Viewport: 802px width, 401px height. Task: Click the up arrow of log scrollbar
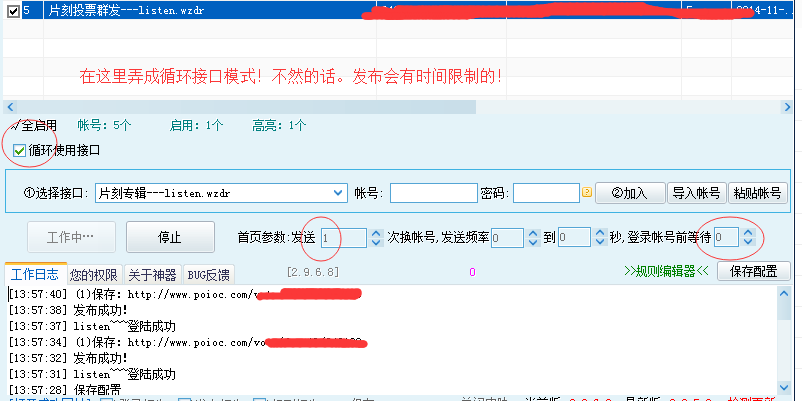pos(786,294)
